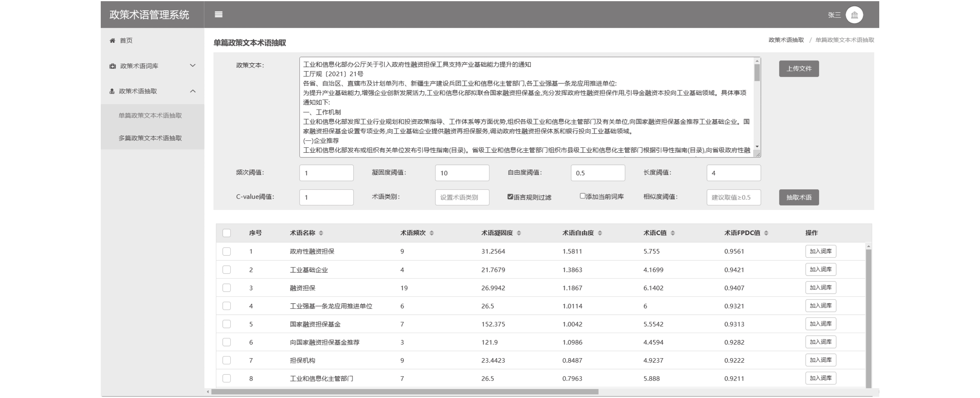The image size is (980, 398).
Task: Click the 政策术语管理系统 title
Action: 149,14
